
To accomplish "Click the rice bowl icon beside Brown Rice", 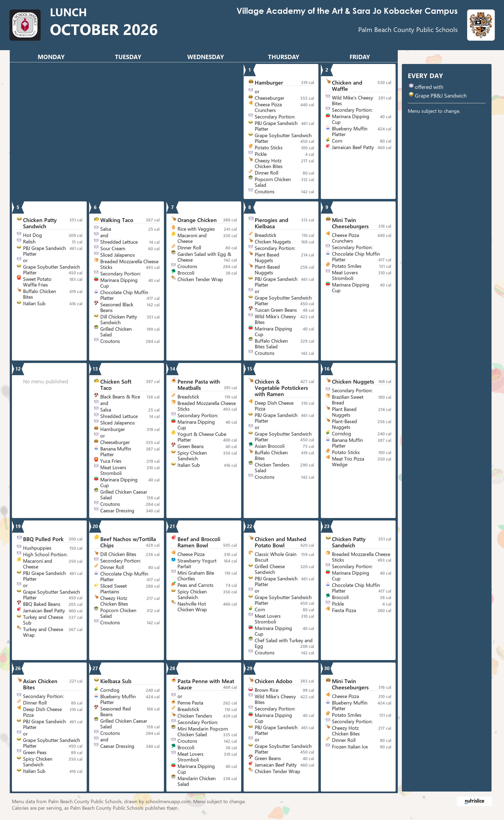I will 251,689.
